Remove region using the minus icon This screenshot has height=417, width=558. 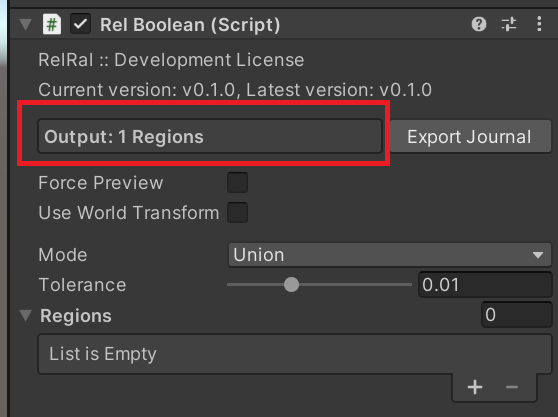[x=512, y=387]
